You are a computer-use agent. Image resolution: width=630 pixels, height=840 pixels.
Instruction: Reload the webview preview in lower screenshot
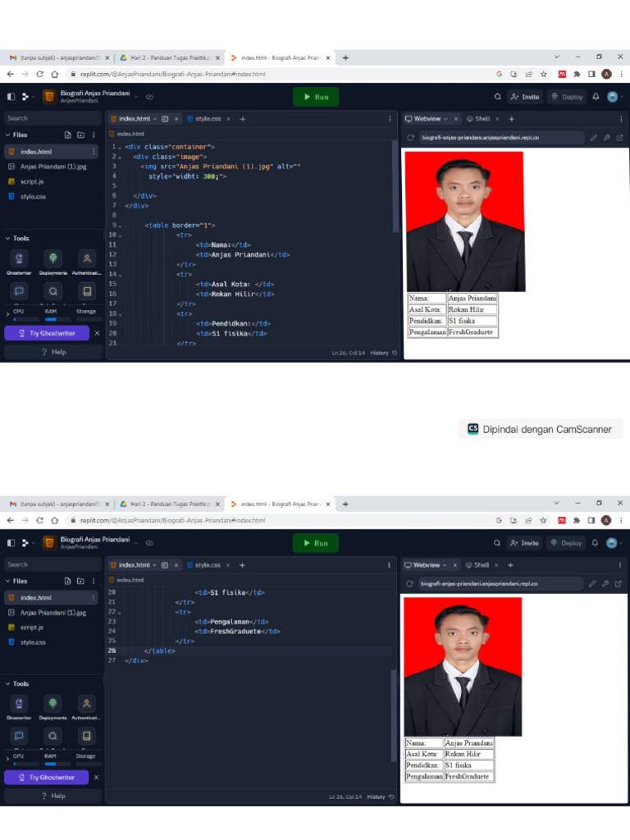pyautogui.click(x=409, y=583)
